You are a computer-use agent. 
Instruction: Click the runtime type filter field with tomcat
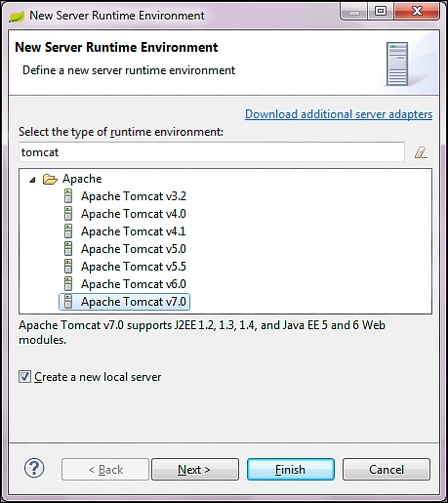[x=212, y=152]
